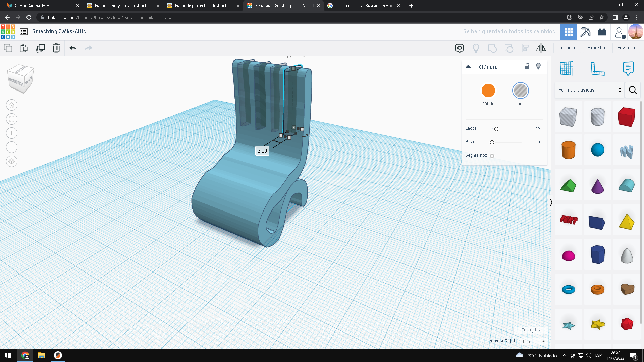644x362 pixels.
Task: Pick the purple cone shape
Action: point(597,185)
